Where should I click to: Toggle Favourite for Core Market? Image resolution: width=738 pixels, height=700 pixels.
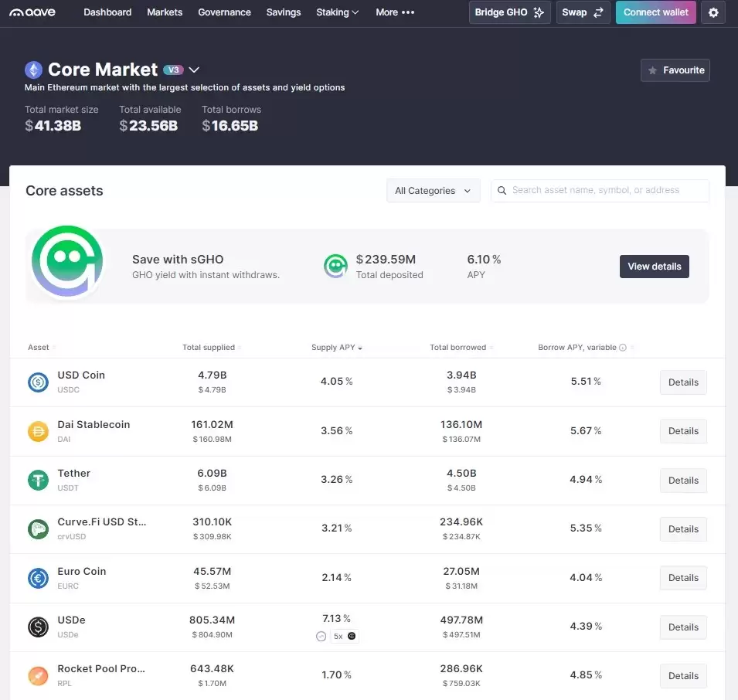point(675,70)
